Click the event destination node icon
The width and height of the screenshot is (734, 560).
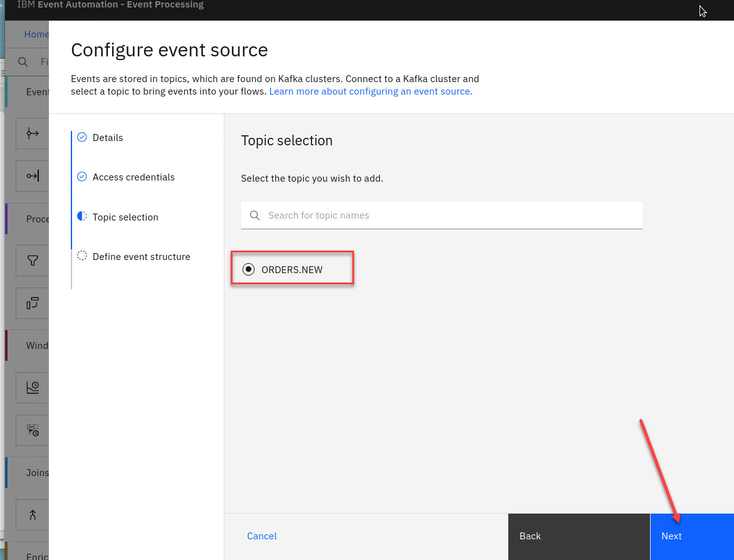point(33,176)
